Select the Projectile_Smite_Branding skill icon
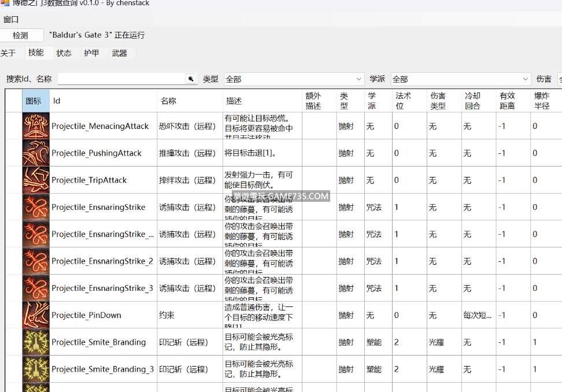The height and width of the screenshot is (392, 562). 36,342
